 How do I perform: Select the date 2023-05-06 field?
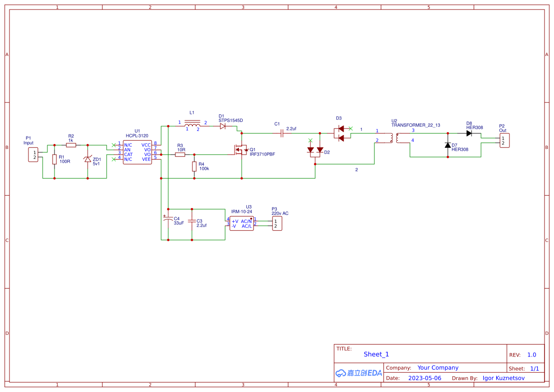425,378
